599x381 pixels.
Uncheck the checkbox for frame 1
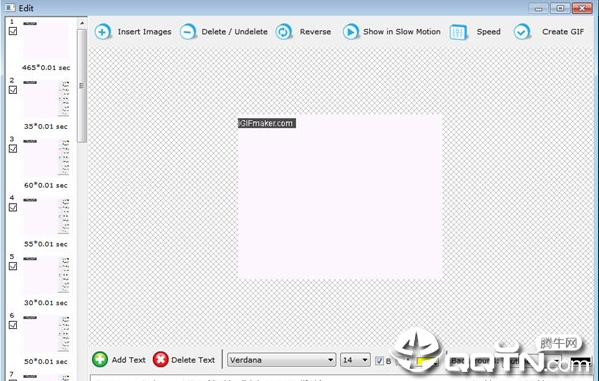[13, 31]
